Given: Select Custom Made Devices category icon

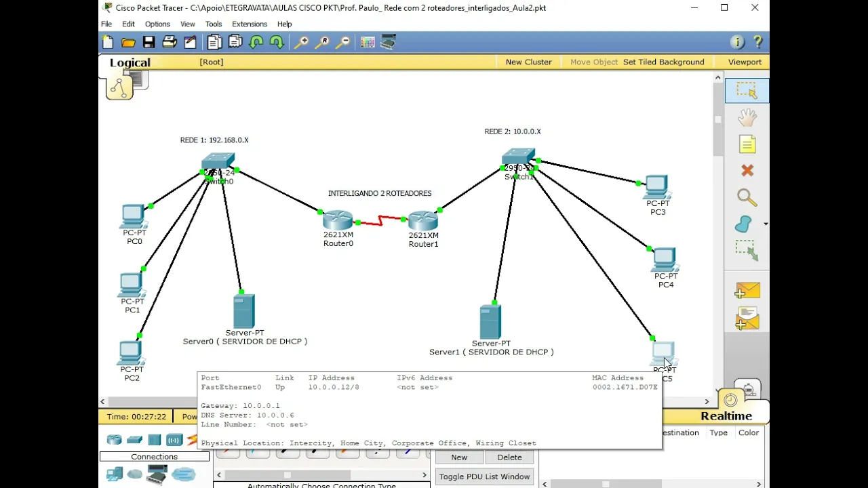Looking at the screenshot, I should pyautogui.click(x=157, y=474).
